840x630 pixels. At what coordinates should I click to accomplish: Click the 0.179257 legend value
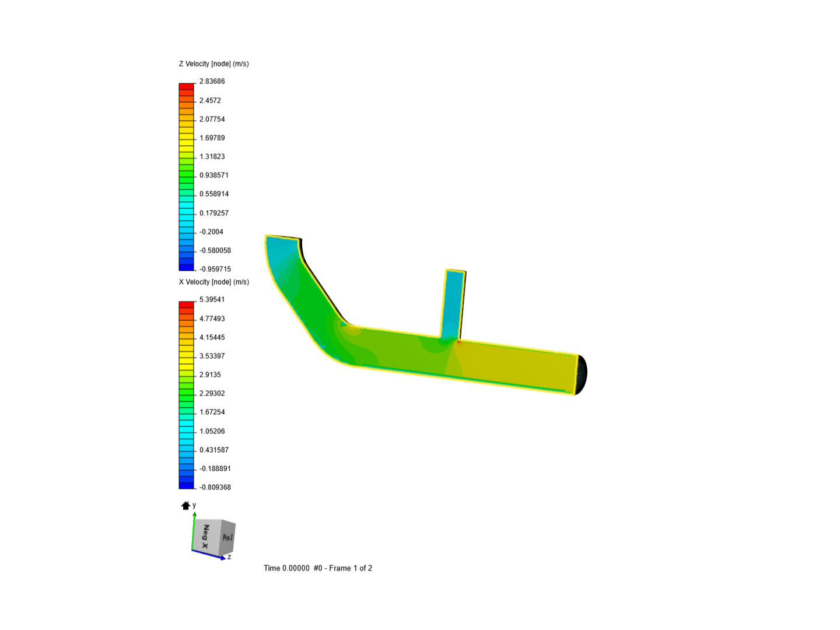point(214,213)
